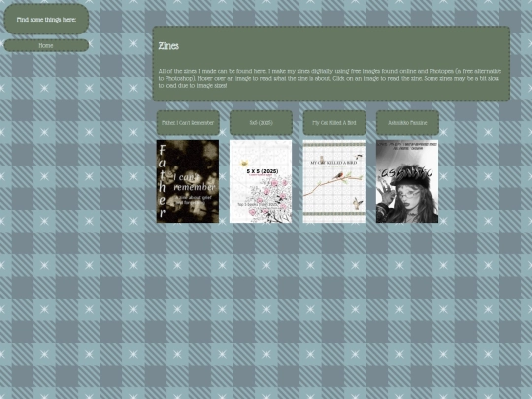Click the '5x5 (2025)' title label

coord(261,123)
